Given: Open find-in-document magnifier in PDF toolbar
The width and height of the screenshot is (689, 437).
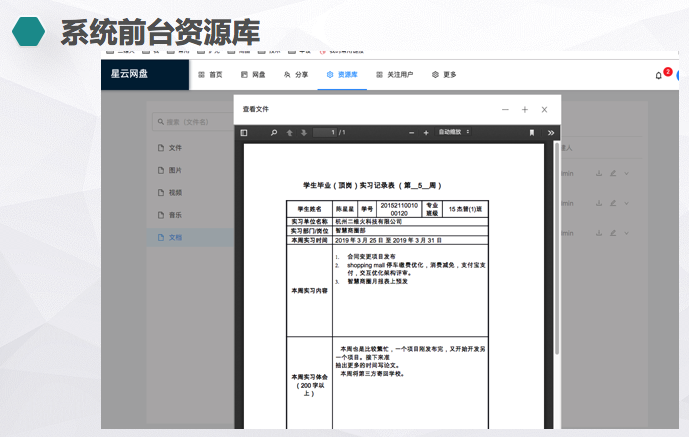Looking at the screenshot, I should [x=274, y=133].
